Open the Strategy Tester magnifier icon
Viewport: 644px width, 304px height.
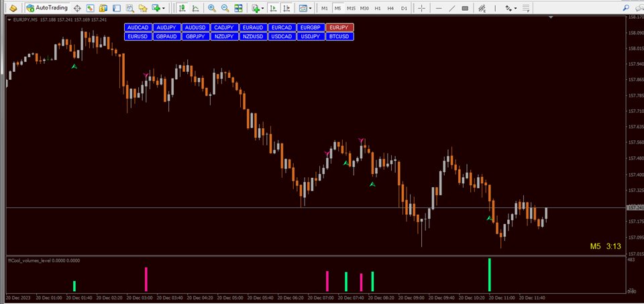[x=130, y=8]
